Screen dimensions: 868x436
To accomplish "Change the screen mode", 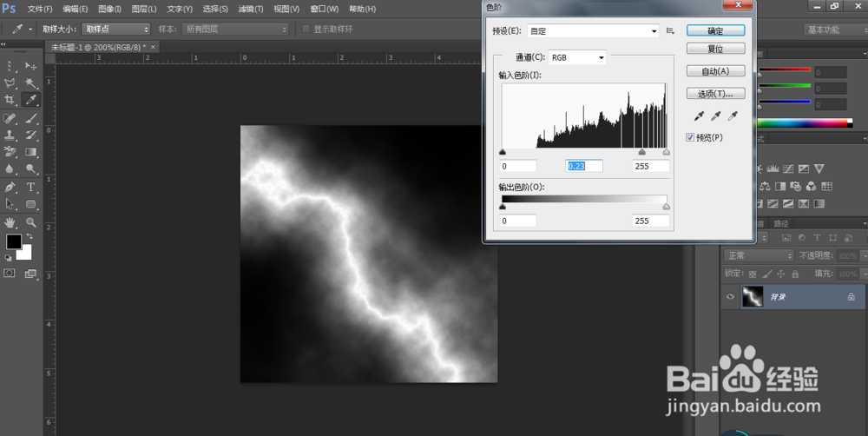I will pos(30,273).
